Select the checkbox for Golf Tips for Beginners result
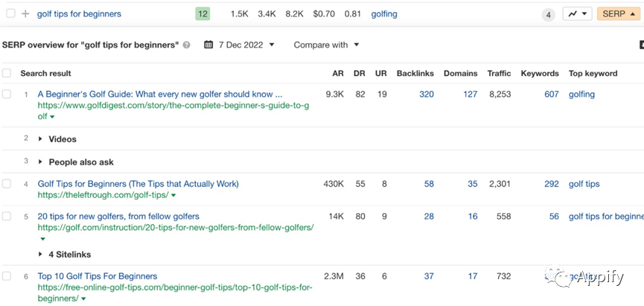 (x=7, y=184)
